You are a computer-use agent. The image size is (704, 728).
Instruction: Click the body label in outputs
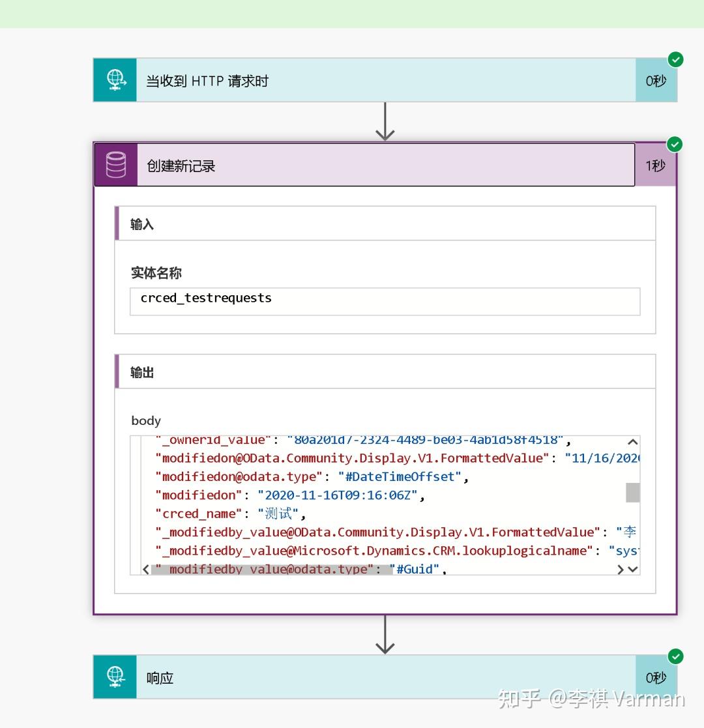tap(146, 420)
